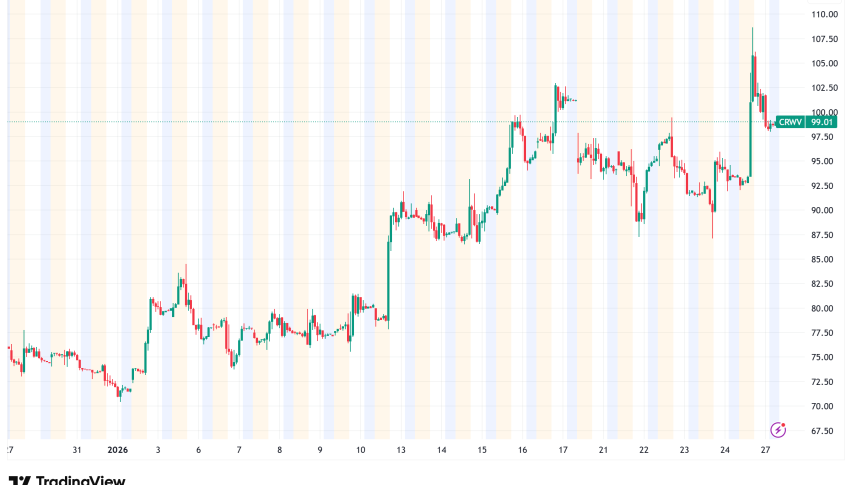
Task: Click the 92.50 price axis label
Action: (824, 186)
